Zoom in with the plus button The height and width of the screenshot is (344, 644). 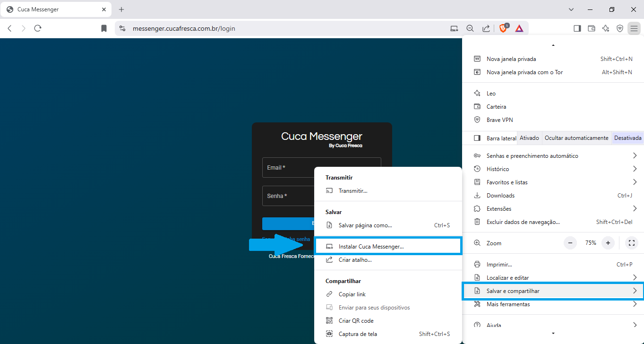(608, 243)
